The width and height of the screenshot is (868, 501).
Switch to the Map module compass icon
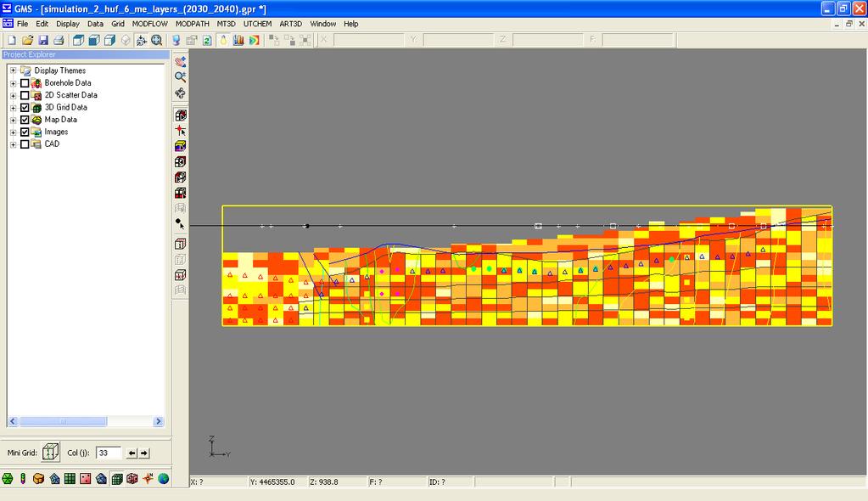[148, 478]
